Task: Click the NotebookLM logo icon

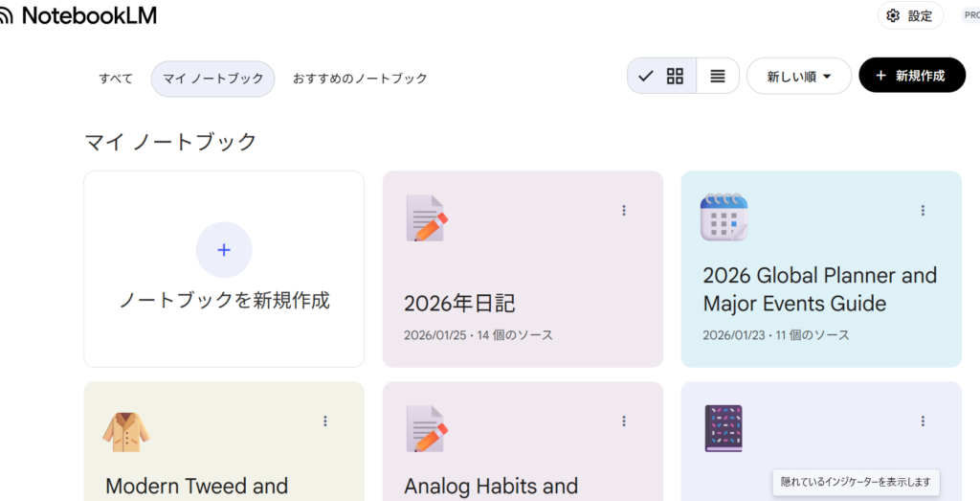Action: click(6, 16)
